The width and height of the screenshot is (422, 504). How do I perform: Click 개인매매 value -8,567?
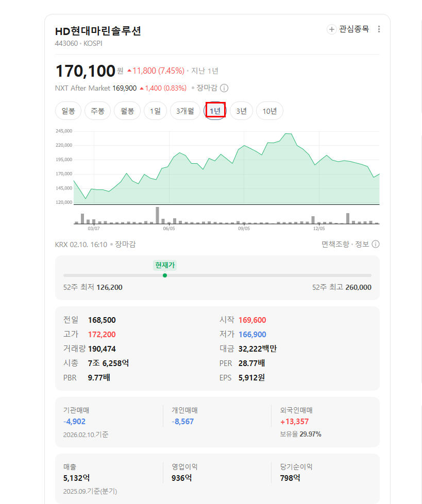(183, 422)
